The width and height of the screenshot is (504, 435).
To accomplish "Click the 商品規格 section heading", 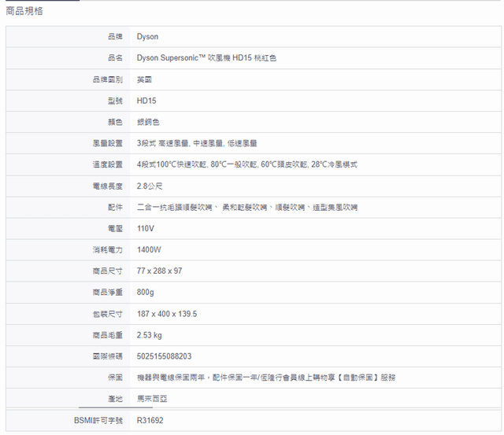I will [x=24, y=11].
